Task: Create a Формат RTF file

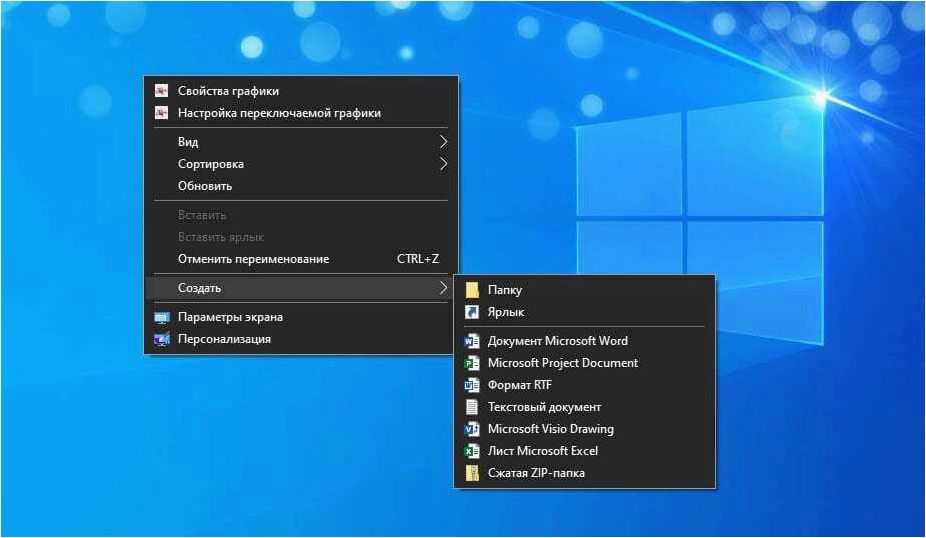Action: pos(585,385)
